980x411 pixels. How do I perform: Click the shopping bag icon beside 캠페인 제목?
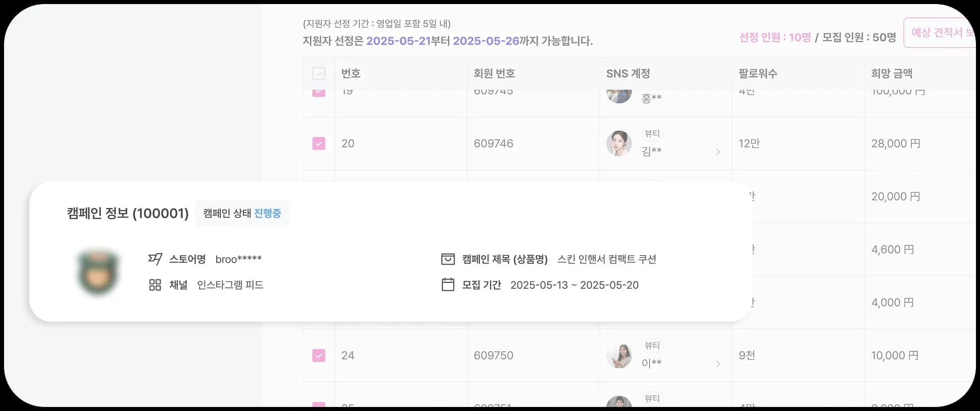point(448,259)
